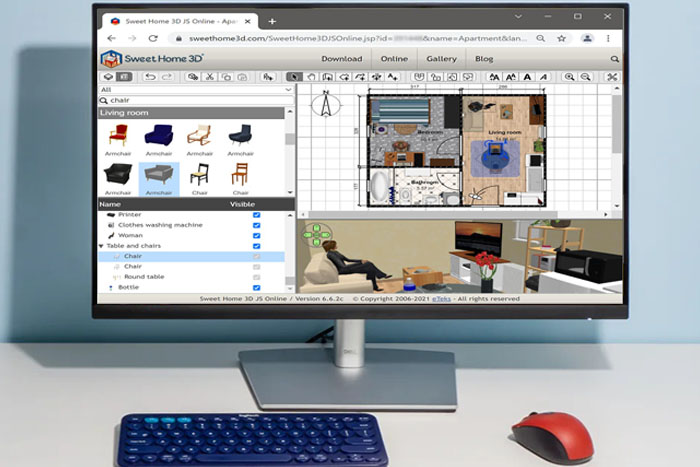Click the Zoom in magnifier icon

pos(570,77)
